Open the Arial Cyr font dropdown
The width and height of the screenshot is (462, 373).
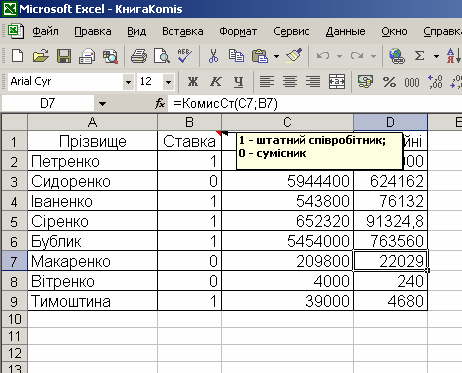pos(128,82)
